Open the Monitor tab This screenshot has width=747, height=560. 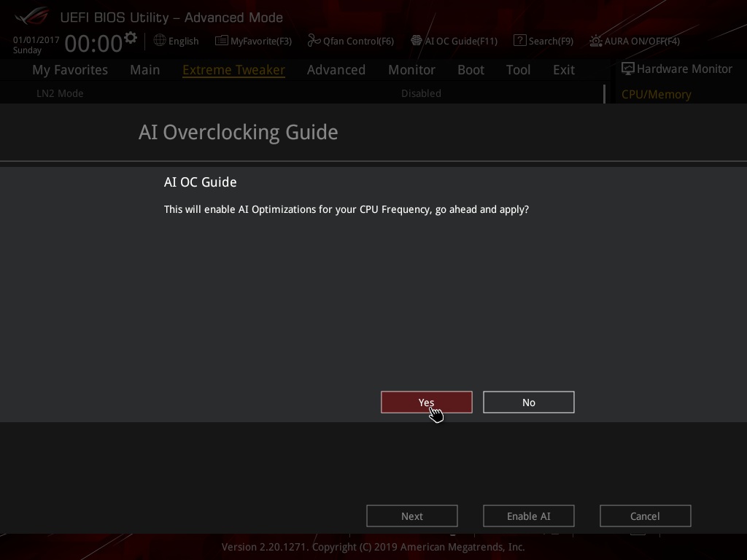(411, 70)
